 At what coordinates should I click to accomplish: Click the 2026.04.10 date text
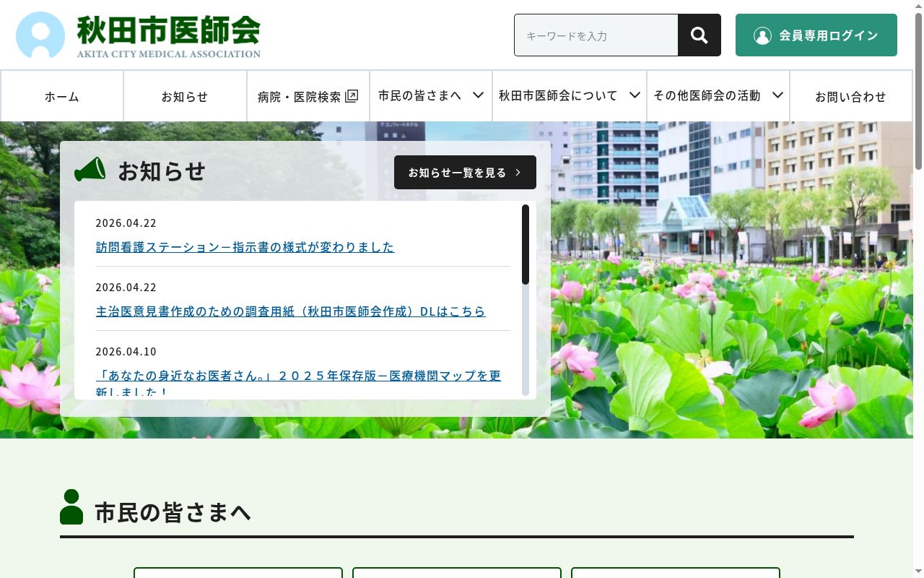[126, 352]
